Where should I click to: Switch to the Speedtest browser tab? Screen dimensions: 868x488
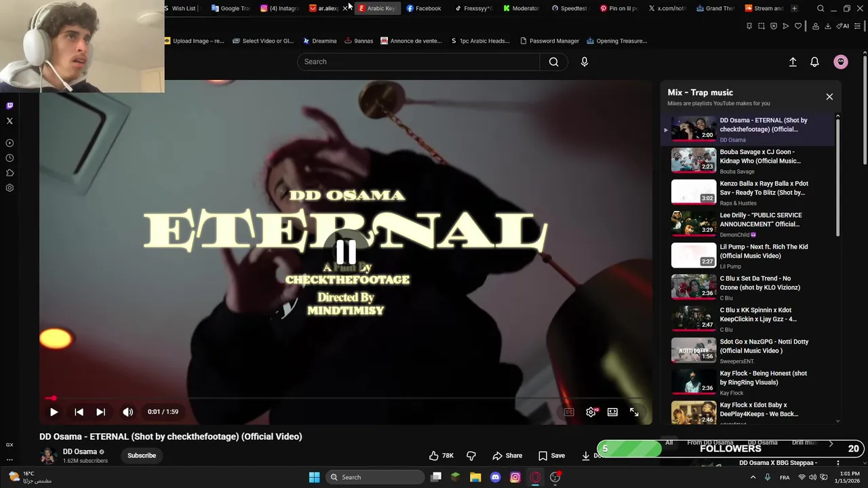(x=570, y=8)
